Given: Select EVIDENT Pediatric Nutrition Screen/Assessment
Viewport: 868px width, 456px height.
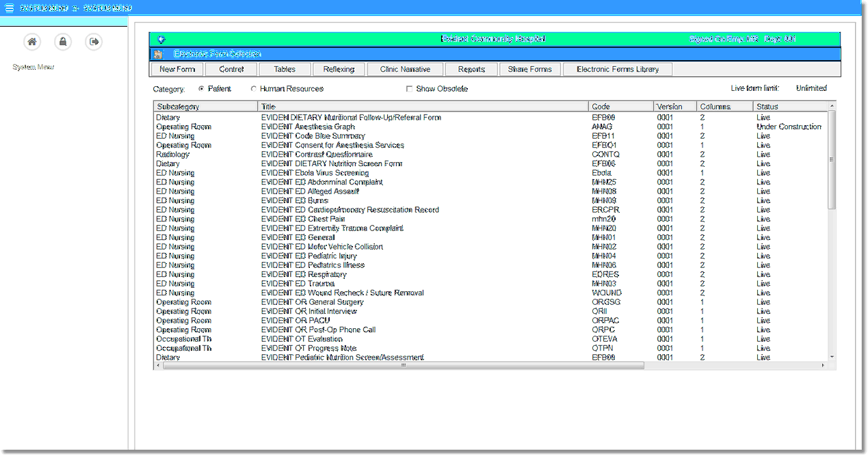Looking at the screenshot, I should (490, 358).
